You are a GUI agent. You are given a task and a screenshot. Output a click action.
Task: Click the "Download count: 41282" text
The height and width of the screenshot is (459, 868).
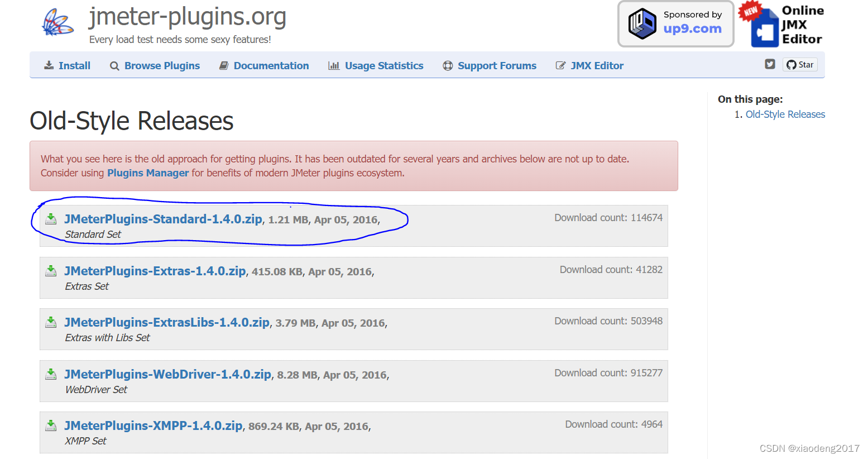coord(611,270)
